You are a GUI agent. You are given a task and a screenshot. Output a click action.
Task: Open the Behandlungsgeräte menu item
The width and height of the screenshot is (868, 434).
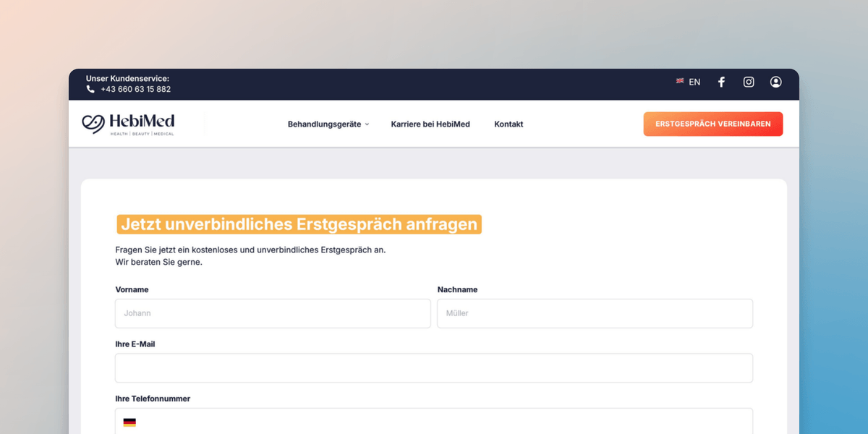(x=324, y=124)
